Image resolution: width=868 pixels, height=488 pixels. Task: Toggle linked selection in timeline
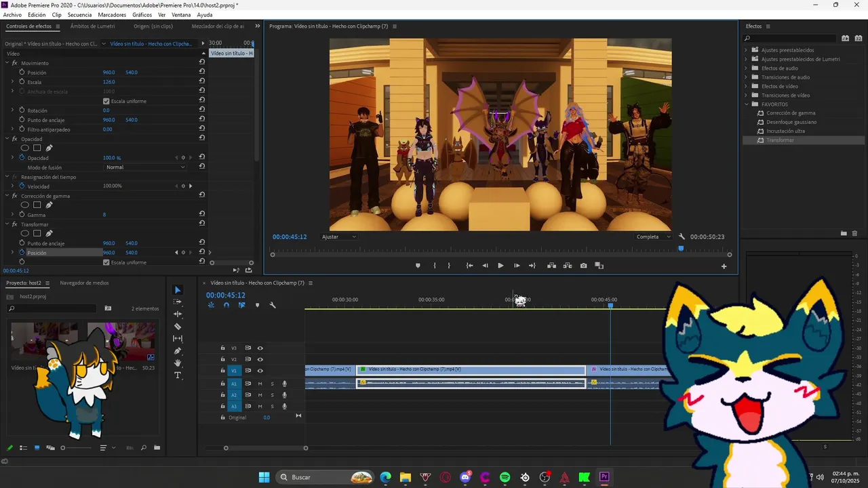(241, 305)
